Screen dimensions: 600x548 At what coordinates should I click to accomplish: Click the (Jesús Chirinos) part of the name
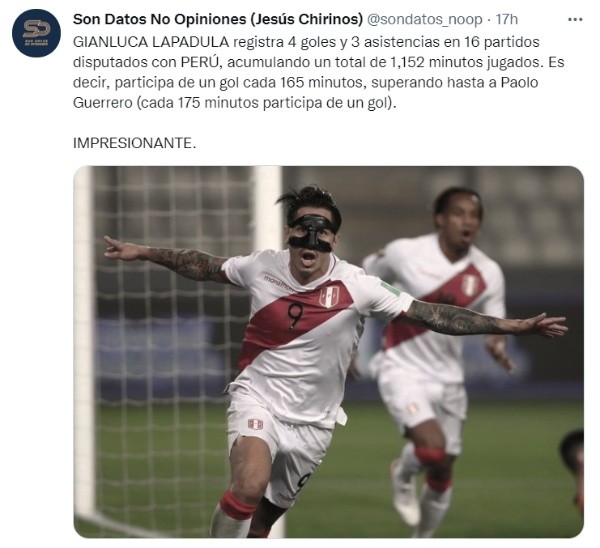tap(307, 19)
